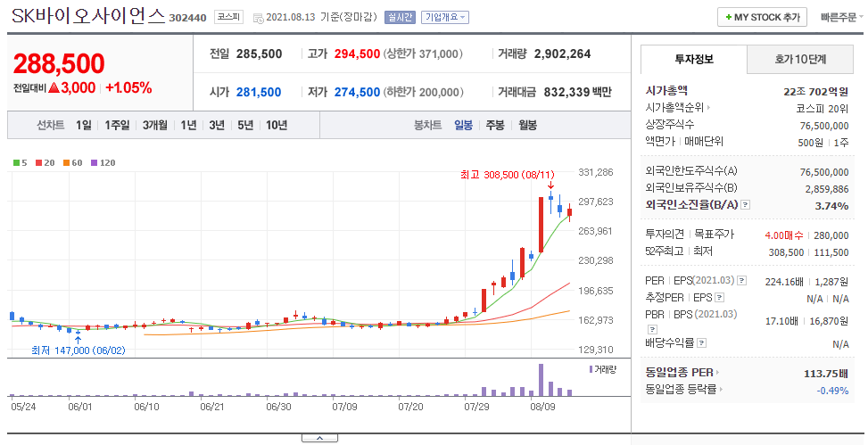Viewport: 868px width, 445px height.
Task: Select the 1주일 line chart period
Action: [x=117, y=126]
